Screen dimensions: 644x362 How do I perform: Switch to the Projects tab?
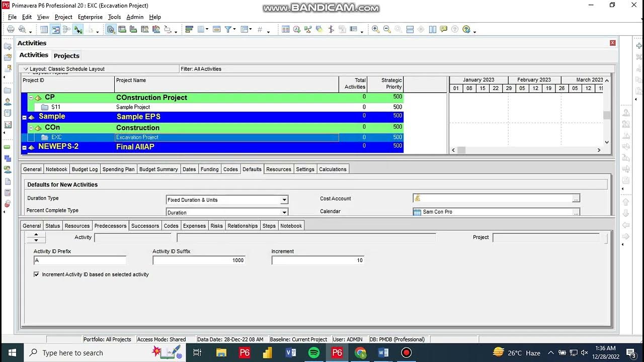(x=66, y=56)
